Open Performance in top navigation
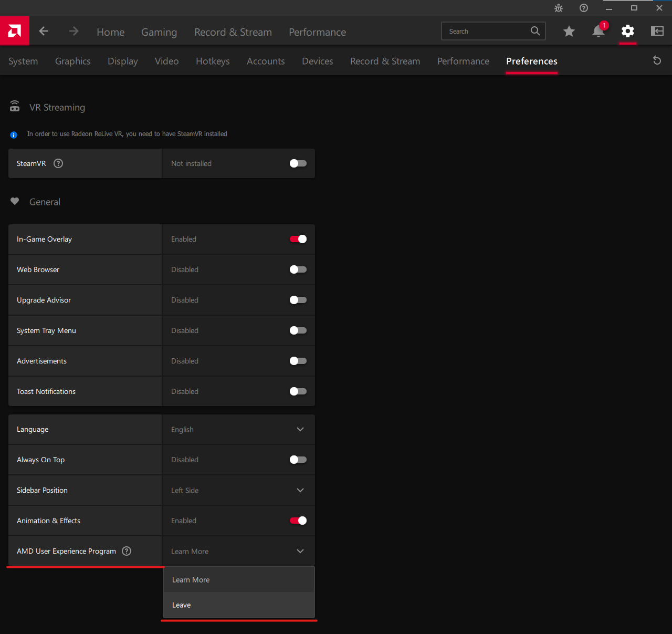The image size is (672, 634). click(318, 32)
